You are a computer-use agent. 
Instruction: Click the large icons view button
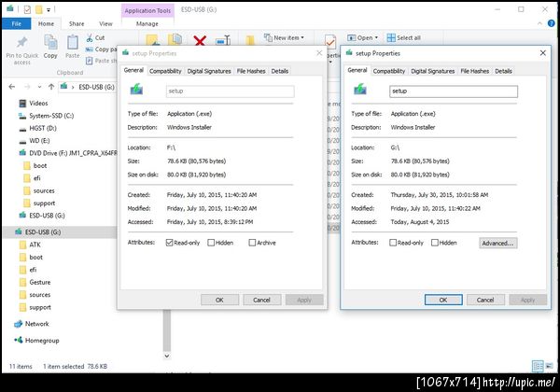[550, 366]
